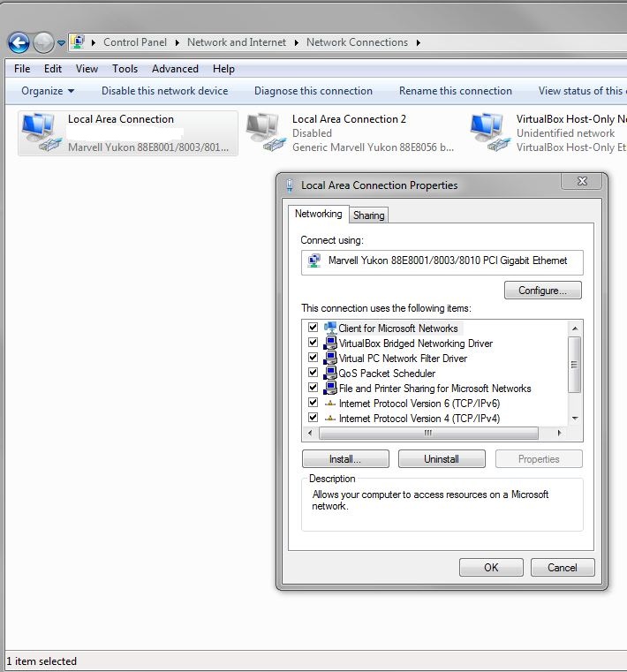Viewport: 627px width, 672px height.
Task: Click the Client for Microsoft Networks icon
Action: 330,328
